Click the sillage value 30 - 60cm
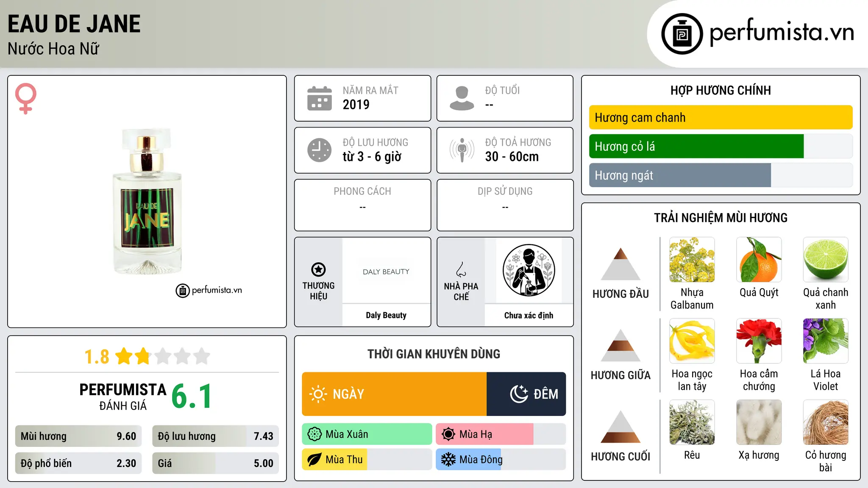Viewport: 868px width, 488px height. pyautogui.click(x=512, y=157)
